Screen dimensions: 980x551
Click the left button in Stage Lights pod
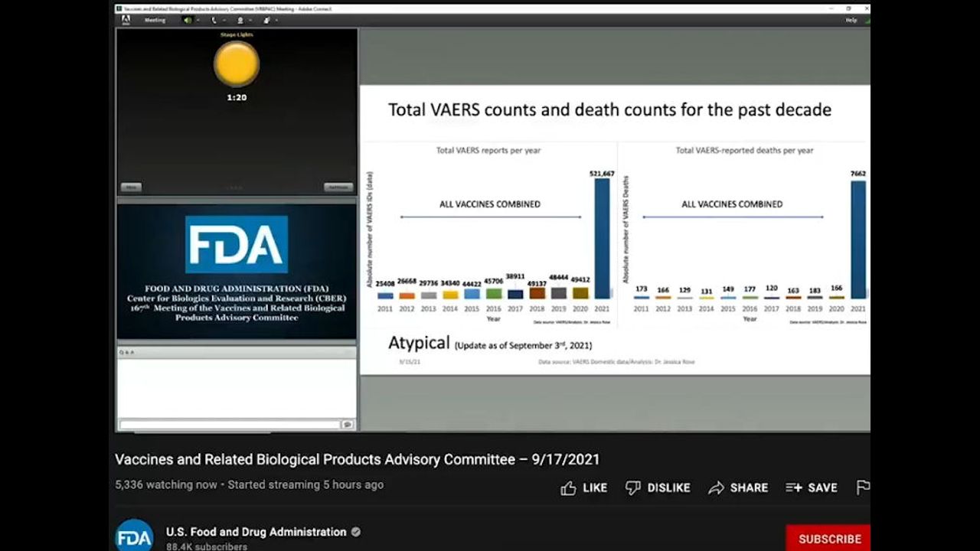pyautogui.click(x=131, y=187)
